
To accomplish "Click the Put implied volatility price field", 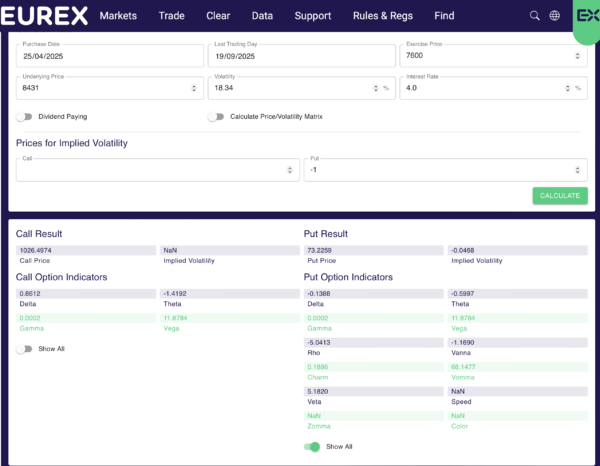I will click(x=446, y=170).
